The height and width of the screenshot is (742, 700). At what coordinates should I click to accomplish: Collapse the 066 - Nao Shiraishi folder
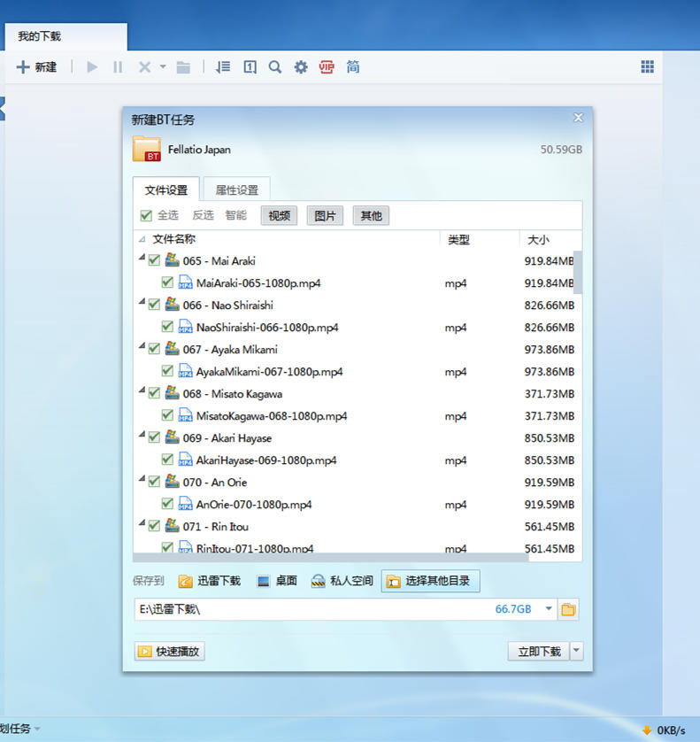coord(142,302)
